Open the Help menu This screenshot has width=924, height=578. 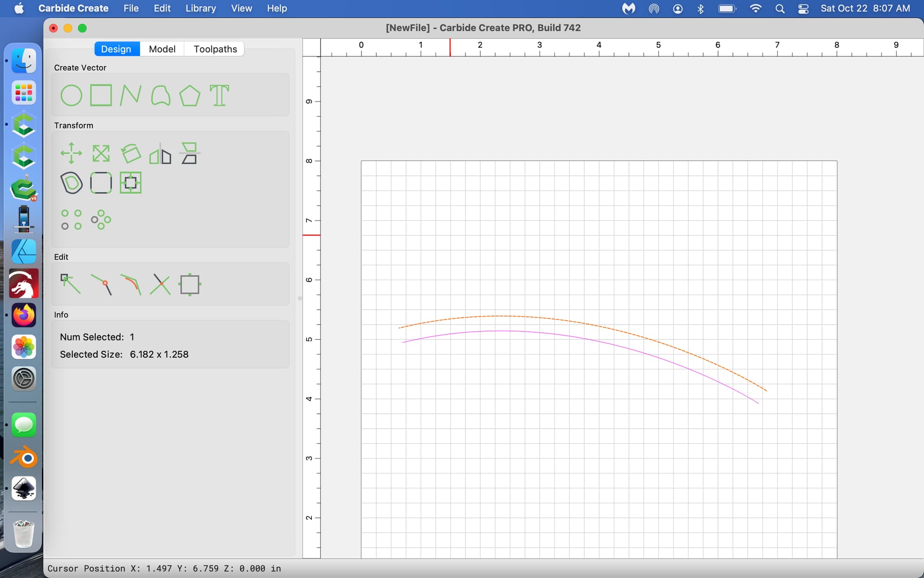(277, 8)
